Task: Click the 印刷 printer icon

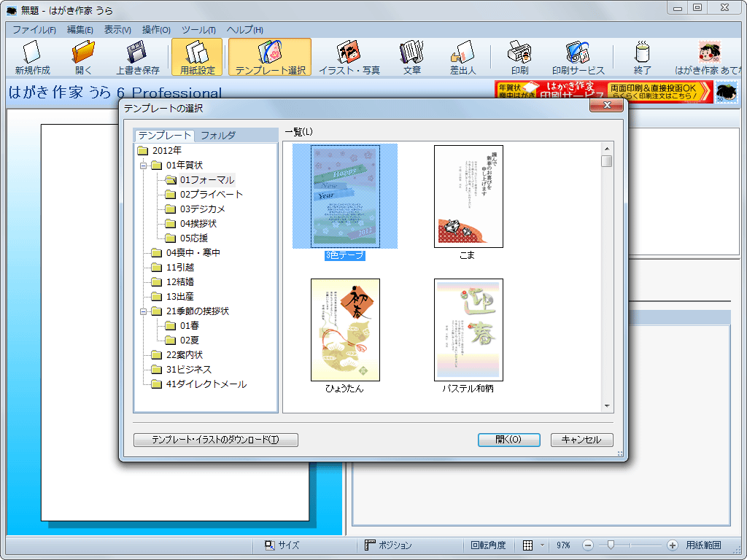Action: click(x=519, y=58)
